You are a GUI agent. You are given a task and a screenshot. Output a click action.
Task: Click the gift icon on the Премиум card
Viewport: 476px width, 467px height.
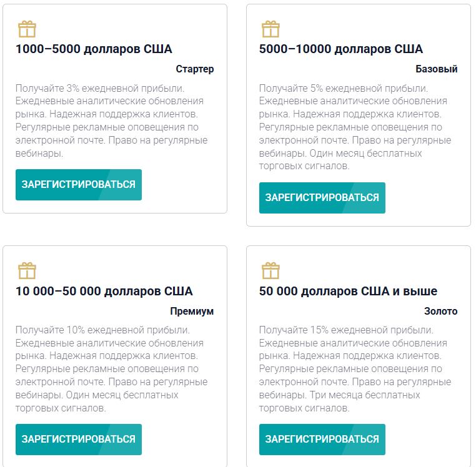tap(27, 271)
